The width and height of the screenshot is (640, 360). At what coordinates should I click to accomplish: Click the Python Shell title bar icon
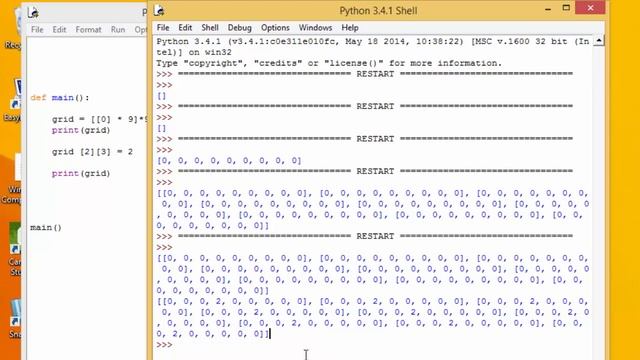tap(159, 11)
